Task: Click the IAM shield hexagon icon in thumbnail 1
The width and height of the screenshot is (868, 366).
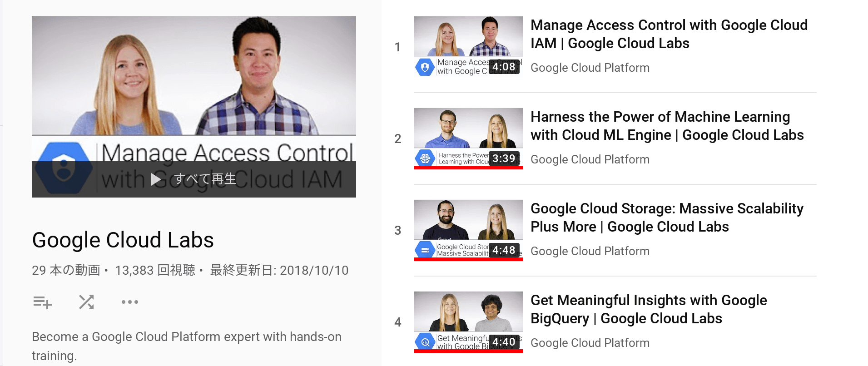Action: point(425,67)
